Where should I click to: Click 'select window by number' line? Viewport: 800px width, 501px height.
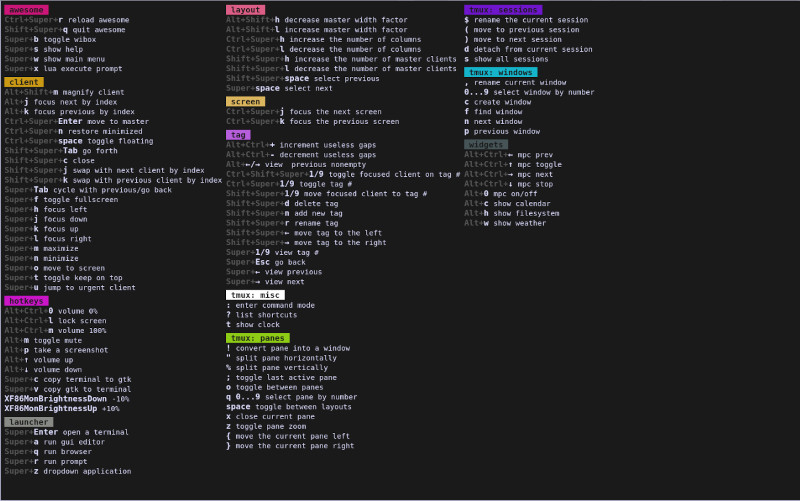[x=529, y=92]
